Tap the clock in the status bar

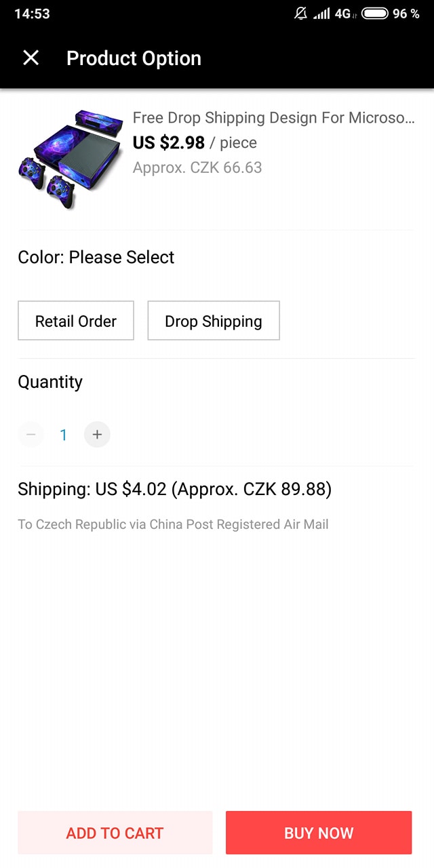[32, 14]
